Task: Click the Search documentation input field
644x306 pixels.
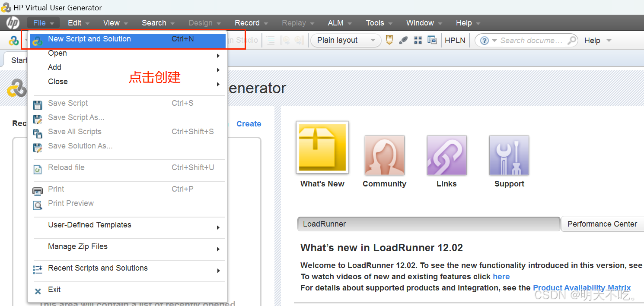Action: [x=532, y=41]
